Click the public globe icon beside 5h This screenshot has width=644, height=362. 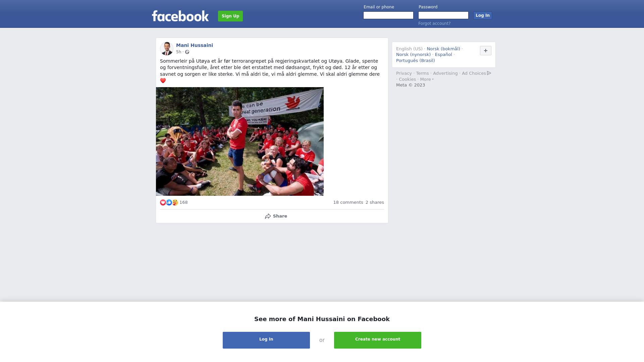pyautogui.click(x=187, y=52)
